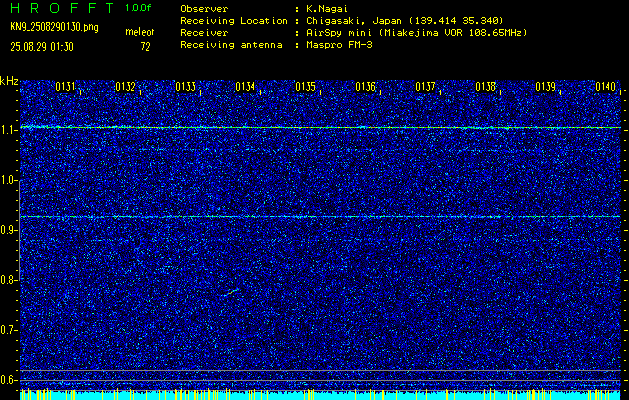Click the 0139 time marker
Screen dimensions: 629x400
tap(546, 87)
